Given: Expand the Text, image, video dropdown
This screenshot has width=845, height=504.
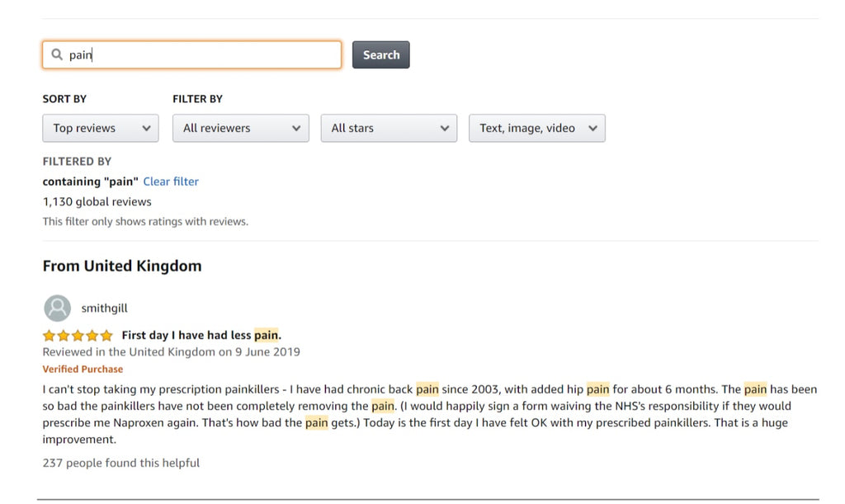Looking at the screenshot, I should pyautogui.click(x=536, y=129).
